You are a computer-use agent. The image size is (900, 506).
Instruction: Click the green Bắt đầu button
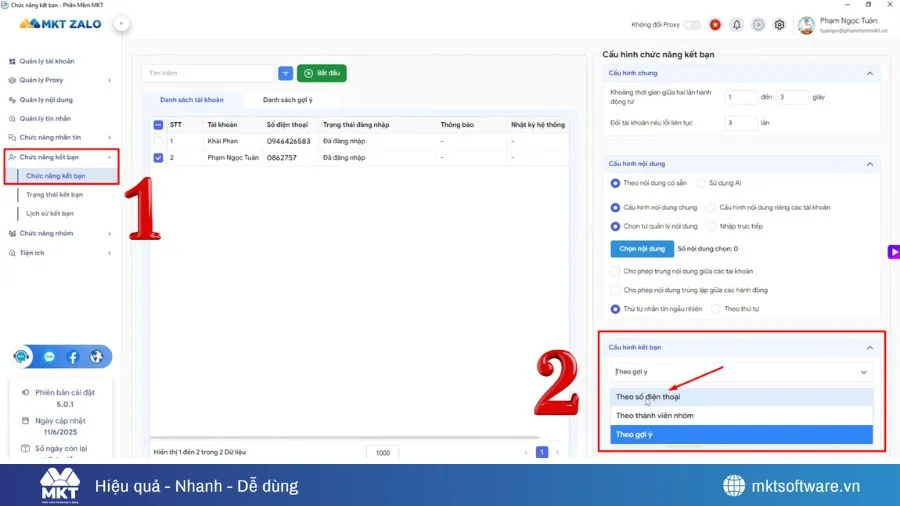click(321, 73)
